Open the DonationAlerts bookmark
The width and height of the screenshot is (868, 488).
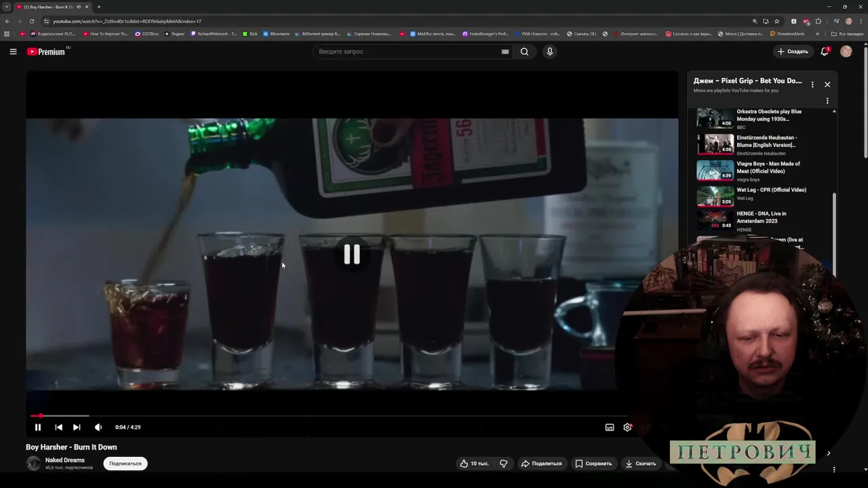[x=787, y=34]
